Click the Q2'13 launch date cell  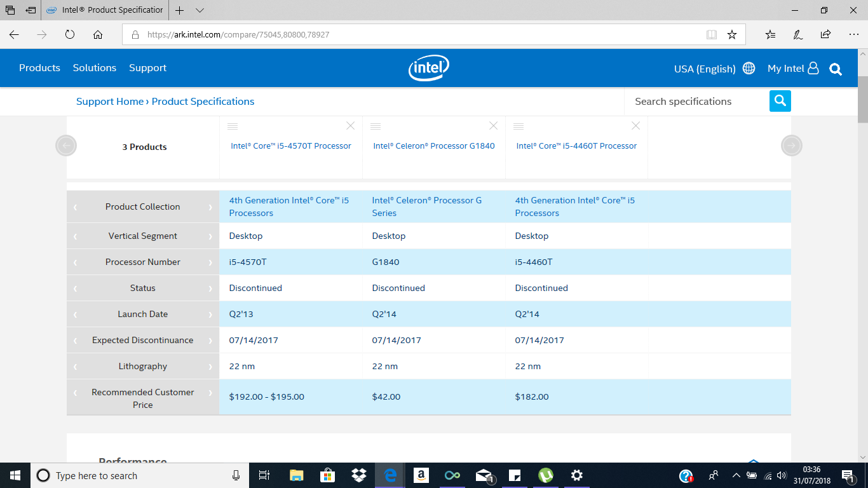(x=291, y=315)
